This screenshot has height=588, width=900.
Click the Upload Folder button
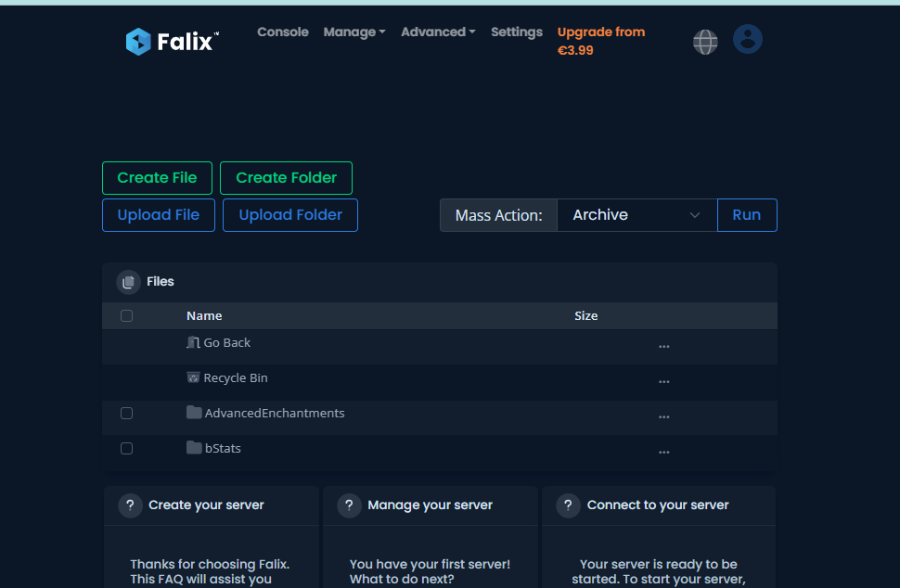point(290,215)
